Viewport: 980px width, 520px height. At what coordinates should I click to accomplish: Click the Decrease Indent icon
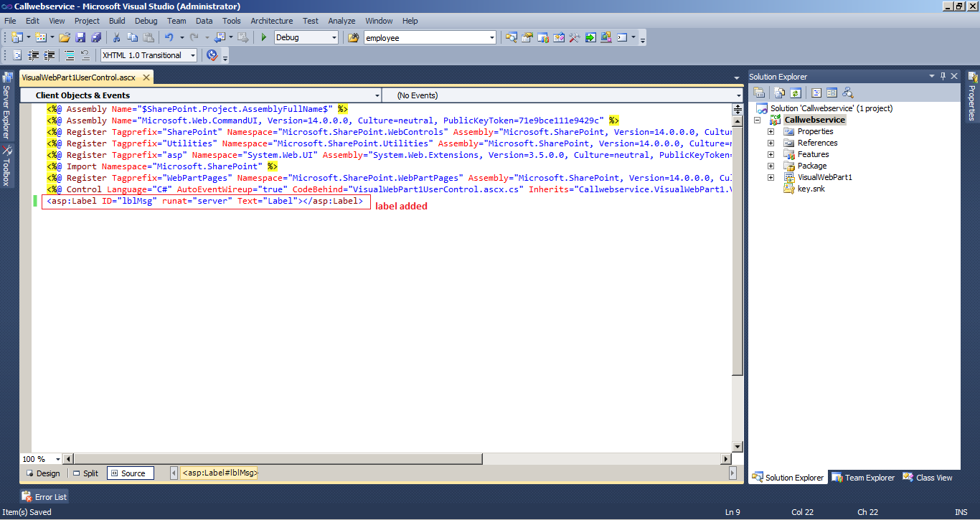coord(33,55)
